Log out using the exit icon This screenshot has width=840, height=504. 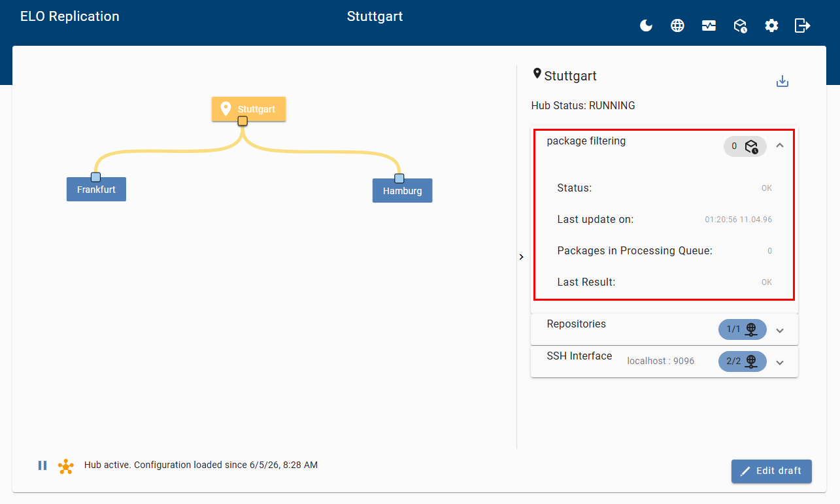click(x=803, y=25)
